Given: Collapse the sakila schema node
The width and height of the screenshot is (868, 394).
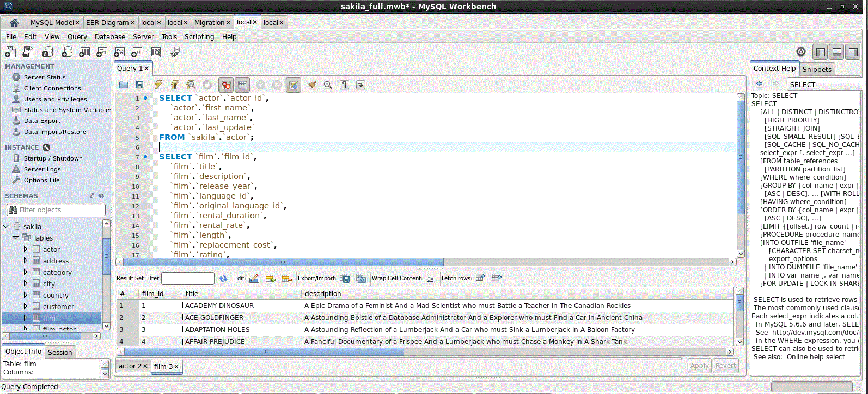Looking at the screenshot, I should (6, 226).
